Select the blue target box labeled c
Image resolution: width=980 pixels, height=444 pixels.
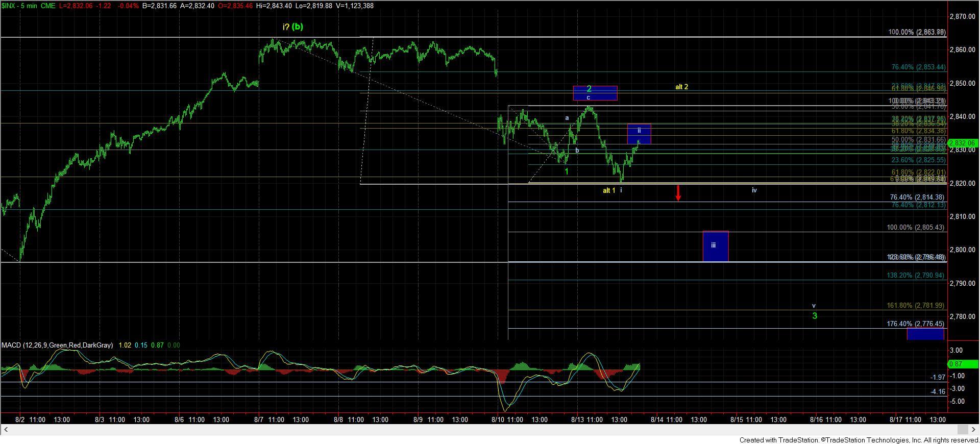[x=595, y=93]
